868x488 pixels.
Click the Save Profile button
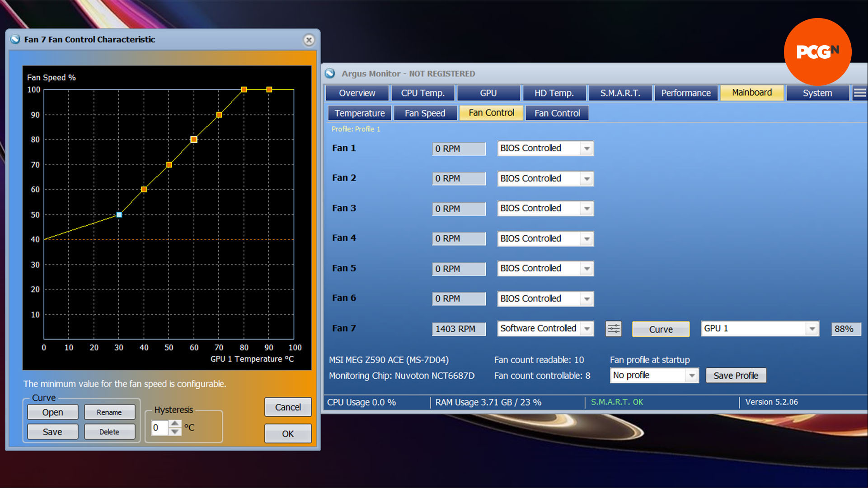click(736, 376)
